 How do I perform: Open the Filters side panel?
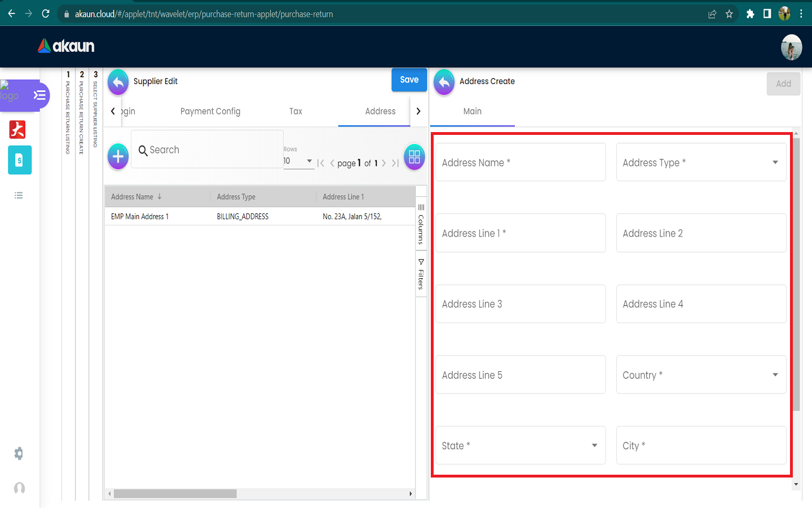[x=421, y=274]
